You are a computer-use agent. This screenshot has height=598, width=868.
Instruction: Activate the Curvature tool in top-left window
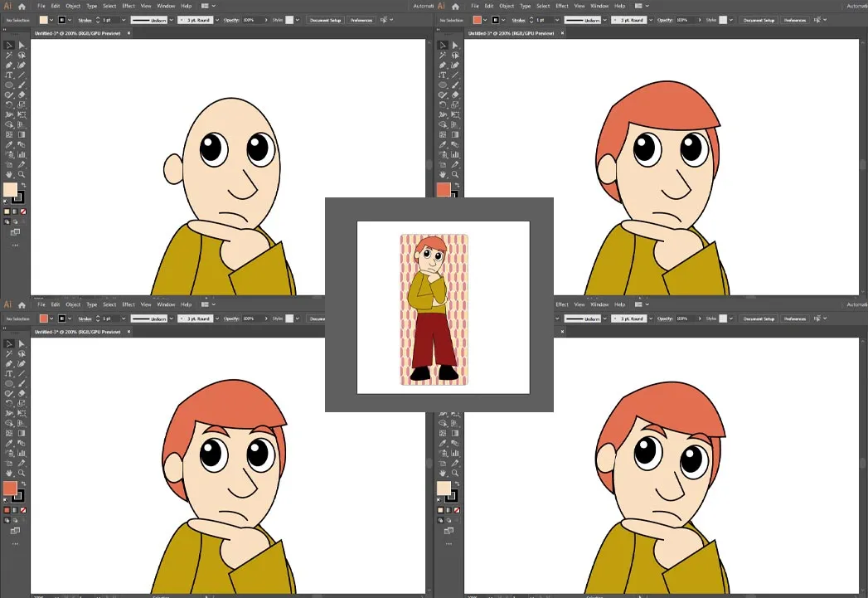22,66
